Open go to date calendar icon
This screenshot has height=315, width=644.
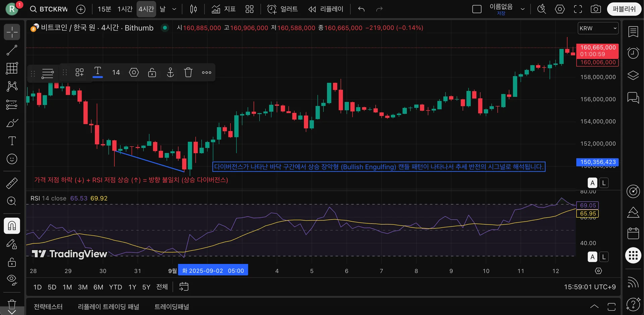coord(184,287)
